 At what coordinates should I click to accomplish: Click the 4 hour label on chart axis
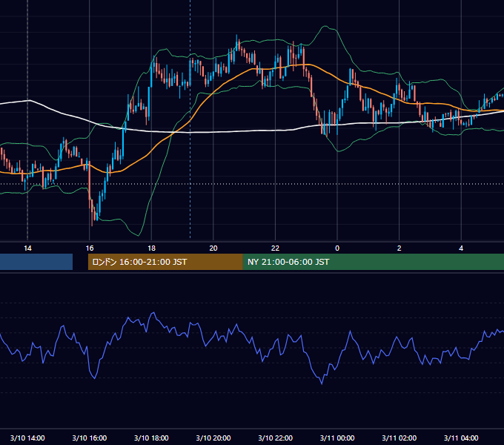coord(461,248)
